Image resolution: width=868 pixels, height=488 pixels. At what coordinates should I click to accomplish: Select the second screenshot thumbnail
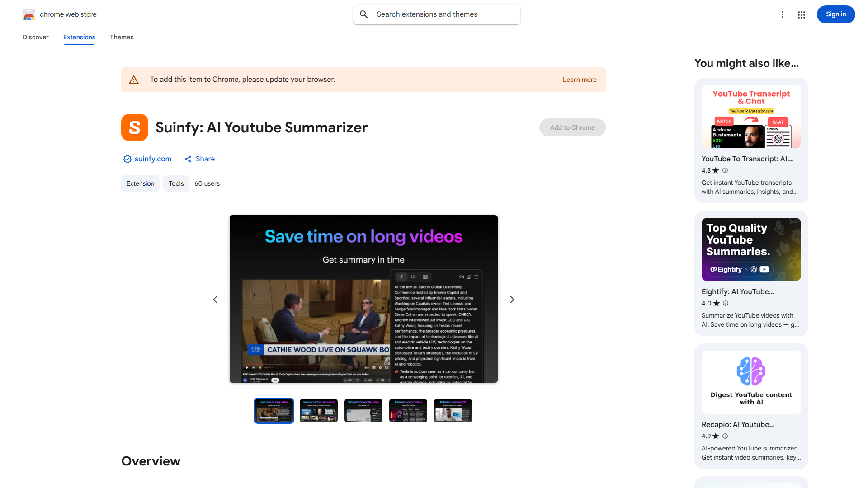click(319, 411)
